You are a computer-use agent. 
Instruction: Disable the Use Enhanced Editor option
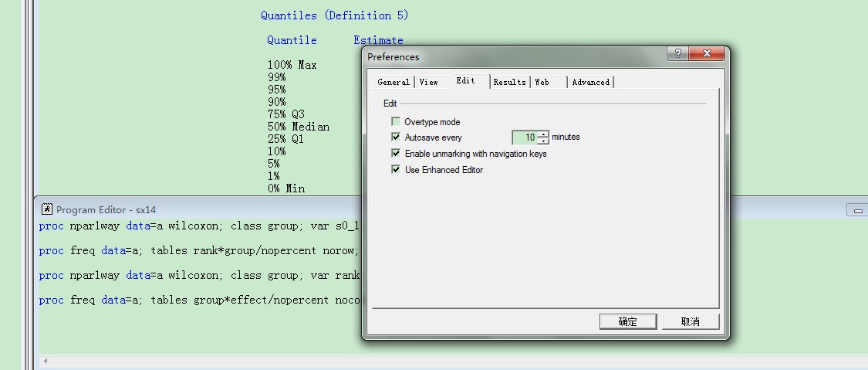coord(396,170)
